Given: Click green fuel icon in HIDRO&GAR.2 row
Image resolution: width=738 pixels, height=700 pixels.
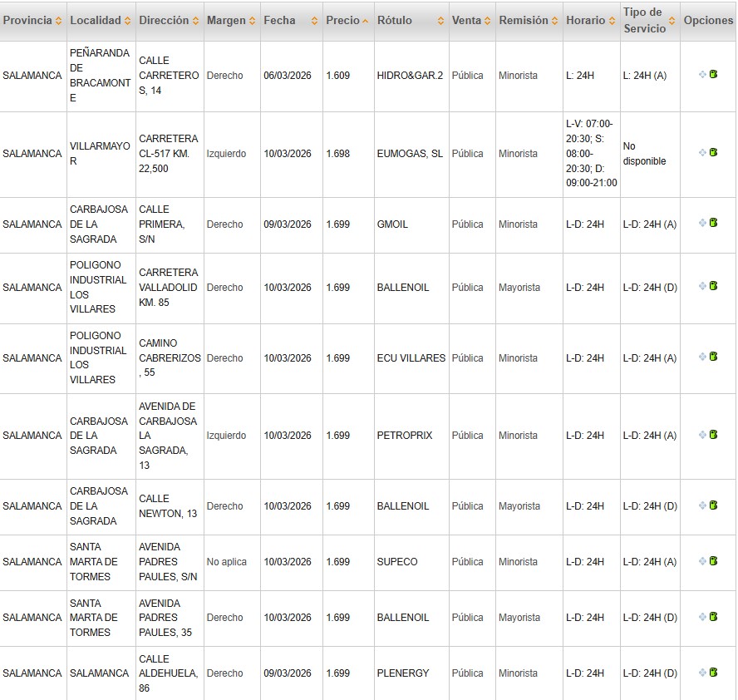Looking at the screenshot, I should 714,75.
